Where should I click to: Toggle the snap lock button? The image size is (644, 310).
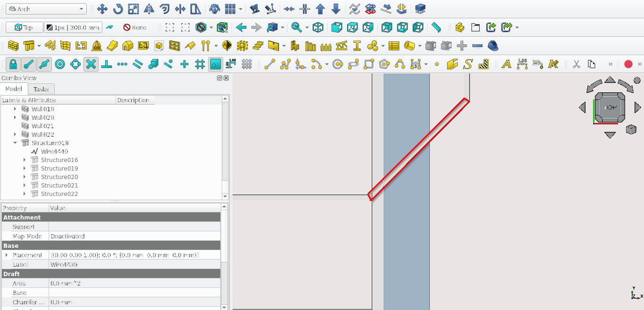pos(13,64)
